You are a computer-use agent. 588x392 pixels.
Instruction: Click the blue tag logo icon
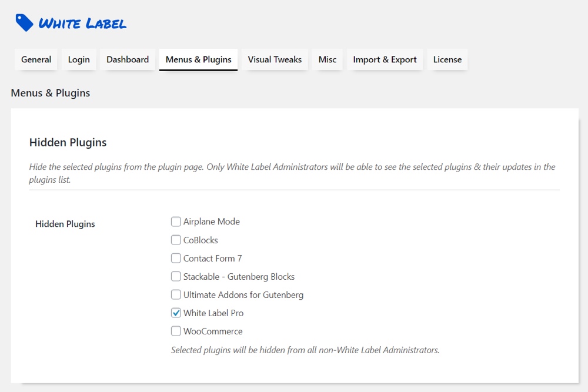point(24,23)
